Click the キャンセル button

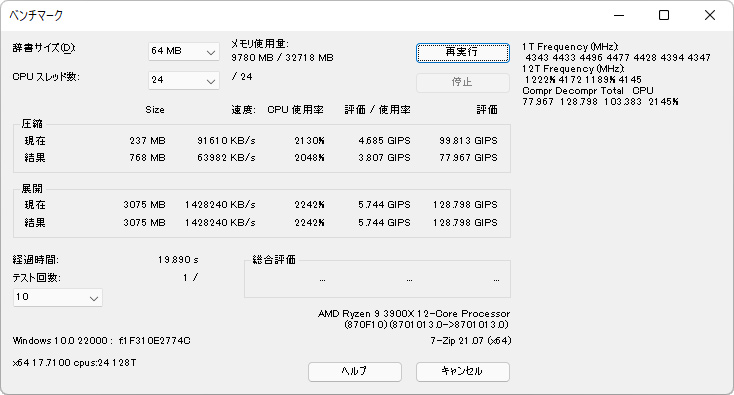[462, 372]
